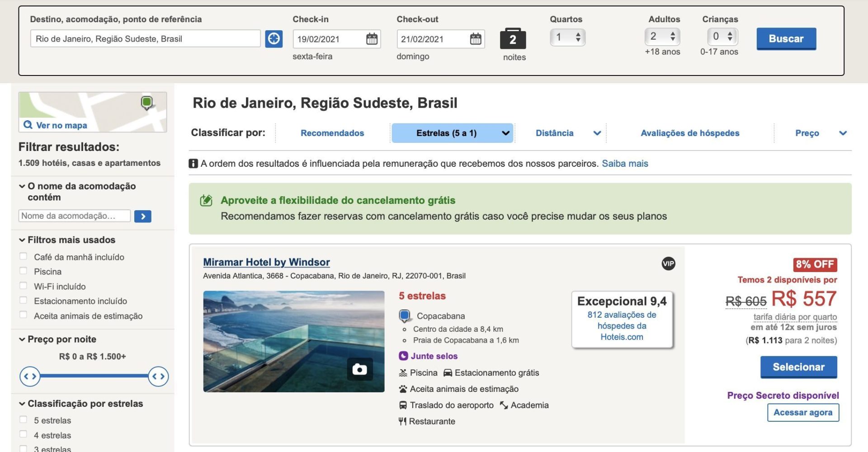Expand the Distância sort dropdown arrow

(x=597, y=133)
